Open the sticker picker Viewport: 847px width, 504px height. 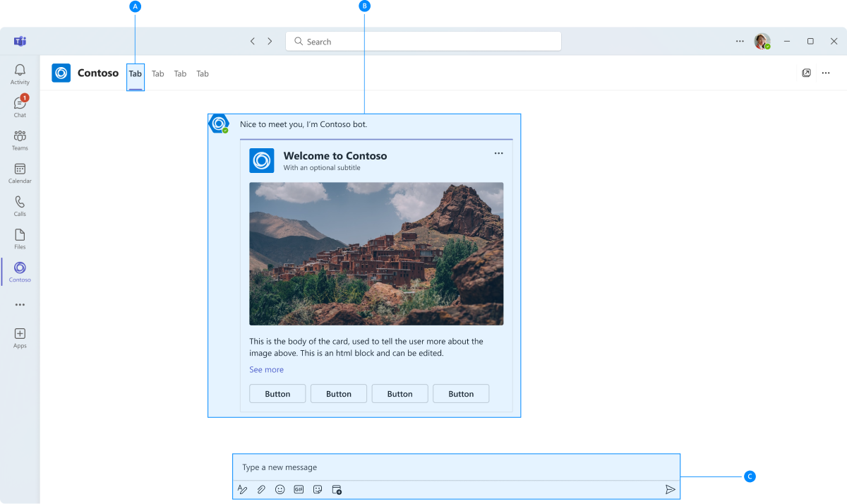pyautogui.click(x=318, y=489)
